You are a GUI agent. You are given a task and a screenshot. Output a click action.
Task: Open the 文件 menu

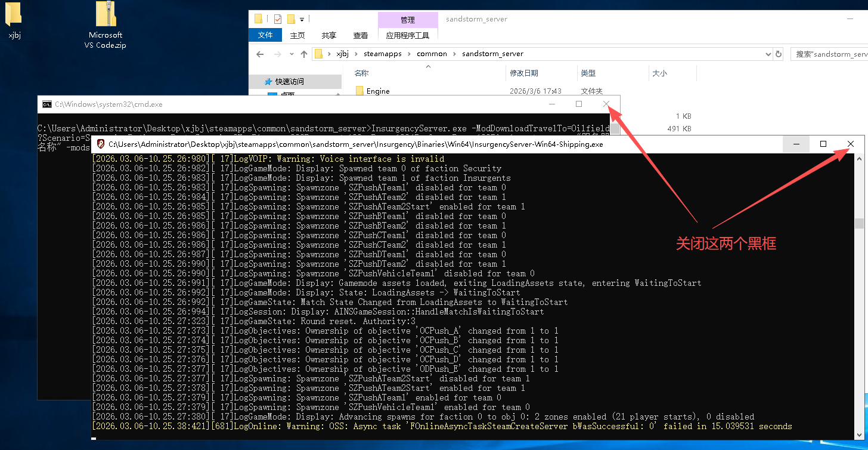265,35
